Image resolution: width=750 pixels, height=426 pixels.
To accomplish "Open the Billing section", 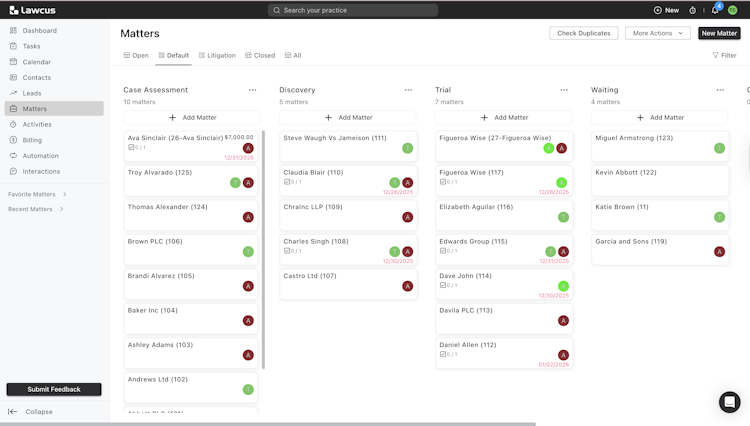I will (x=32, y=140).
